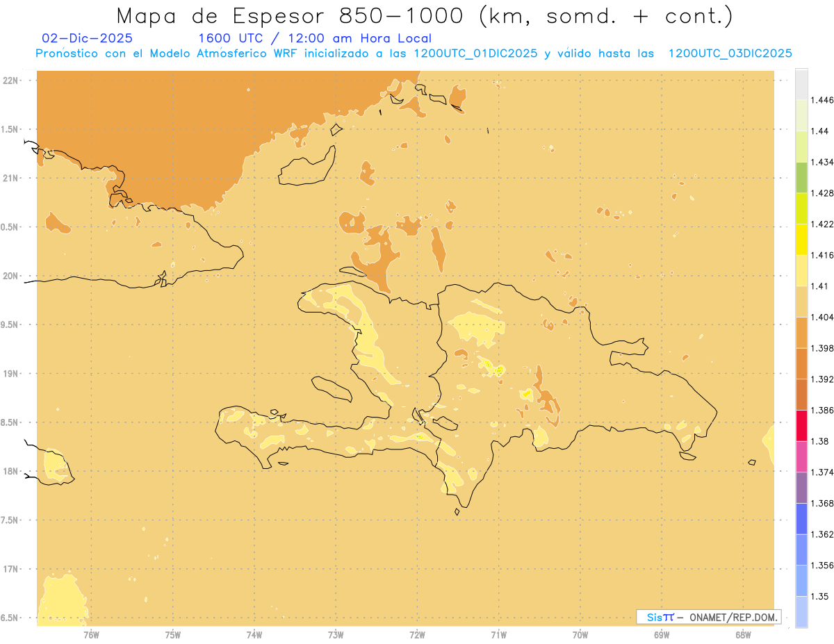The image size is (834, 644).
Task: Click the legend value "1.374"
Action: point(822,472)
